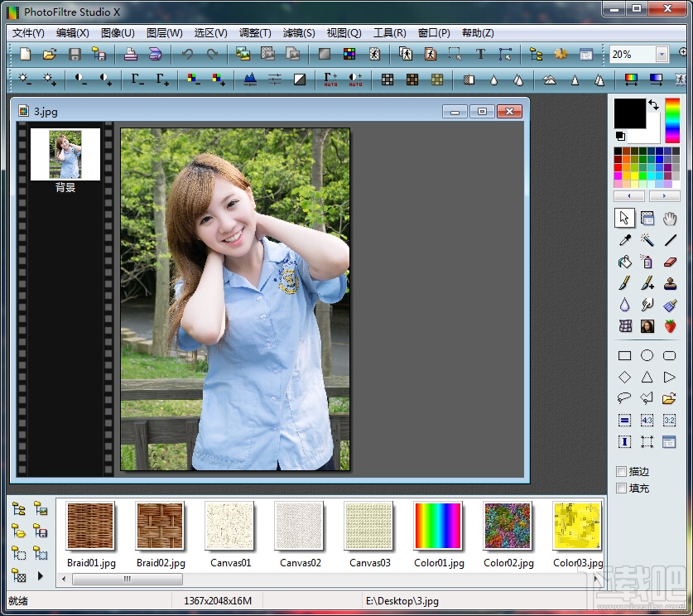Pick the Magic Wand tool
This screenshot has width=693, height=616.
[x=647, y=240]
